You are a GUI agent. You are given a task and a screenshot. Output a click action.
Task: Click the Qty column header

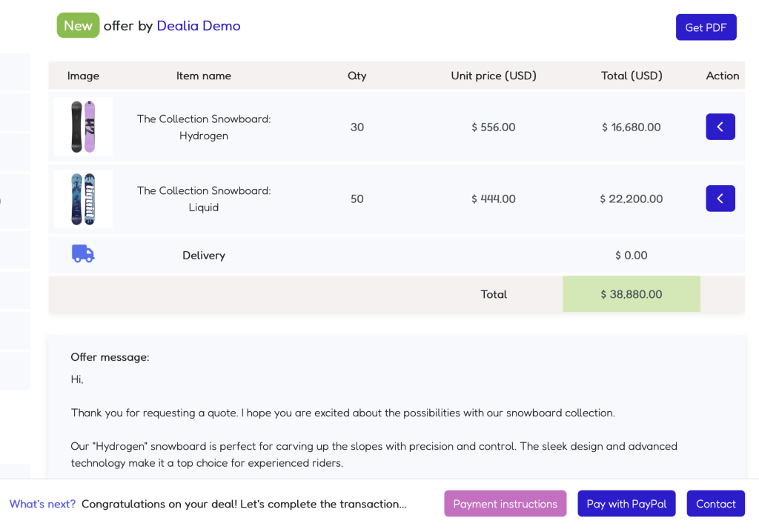(357, 76)
